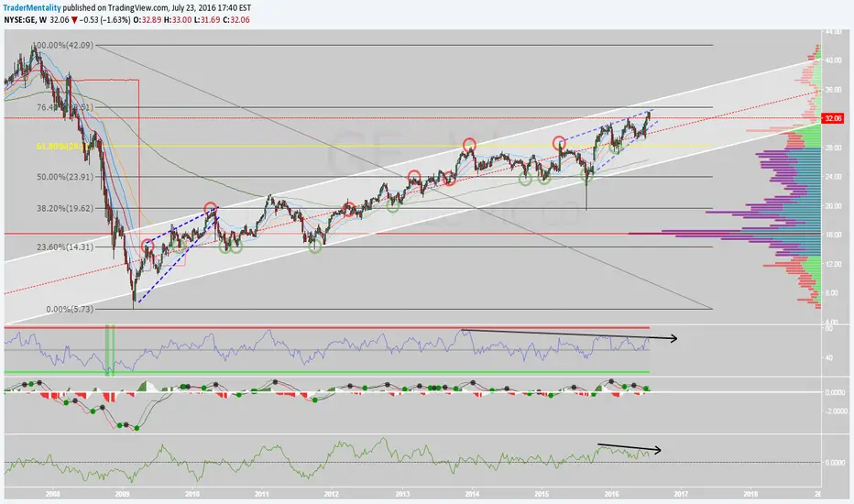Click the 2018 label on time axis
The height and width of the screenshot is (504, 854).
750,494
